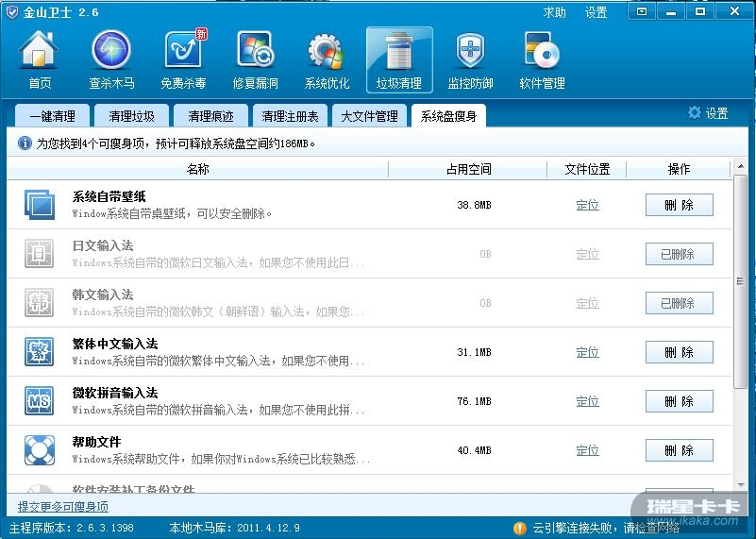
Task: Click 定位 link for 日文输入法
Action: point(587,254)
